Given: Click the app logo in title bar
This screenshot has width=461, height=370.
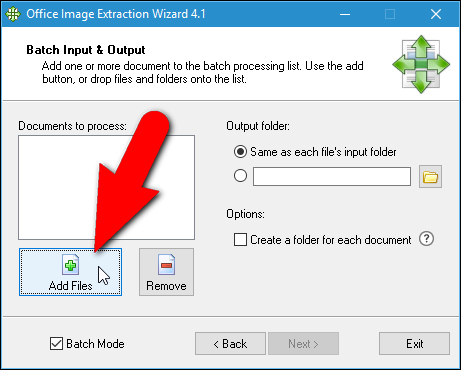Looking at the screenshot, I should (x=13, y=14).
